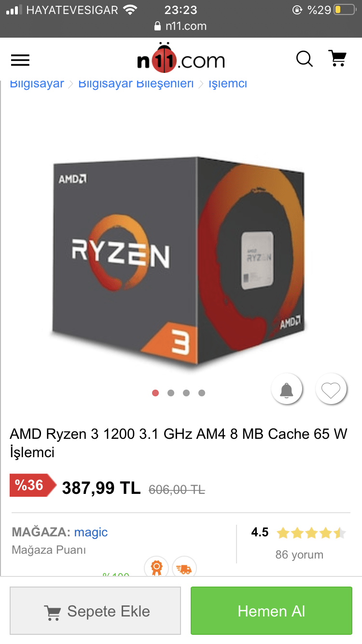This screenshot has width=362, height=644.
Task: Open the hamburger menu
Action: [x=20, y=60]
